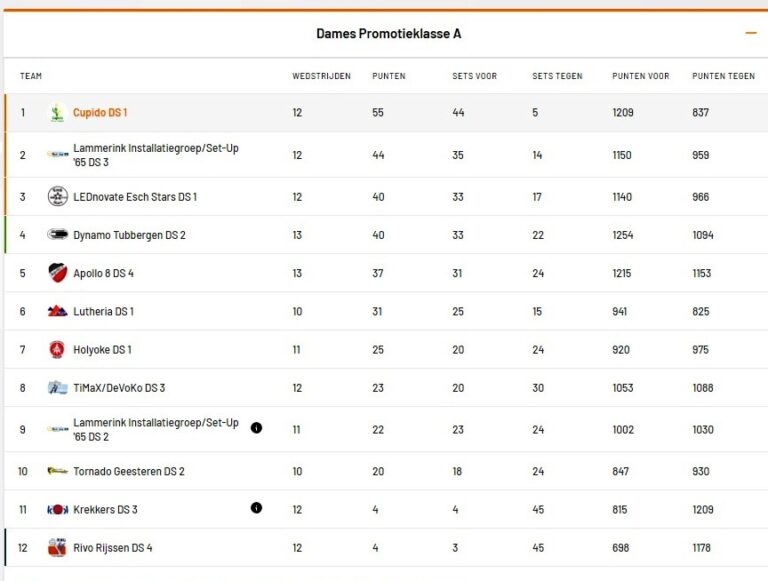This screenshot has width=768, height=581.
Task: Click the Rivo Rijssen DS 4 logo
Action: pos(58,548)
